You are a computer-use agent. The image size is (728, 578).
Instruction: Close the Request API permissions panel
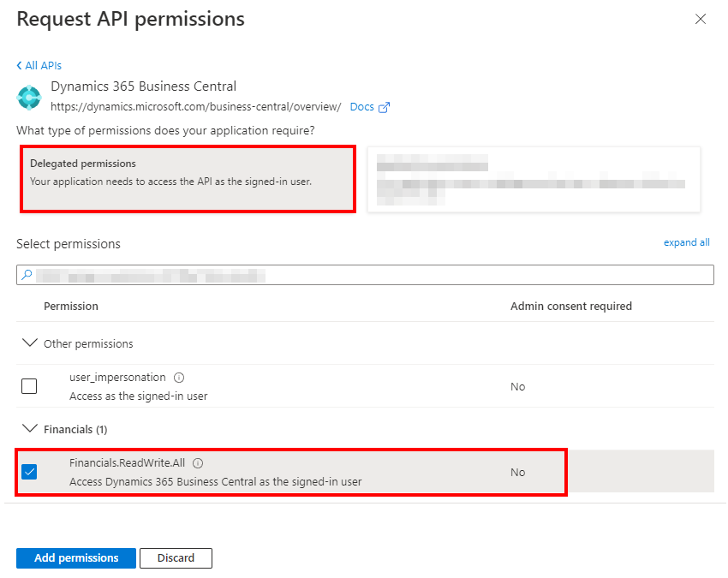[700, 19]
